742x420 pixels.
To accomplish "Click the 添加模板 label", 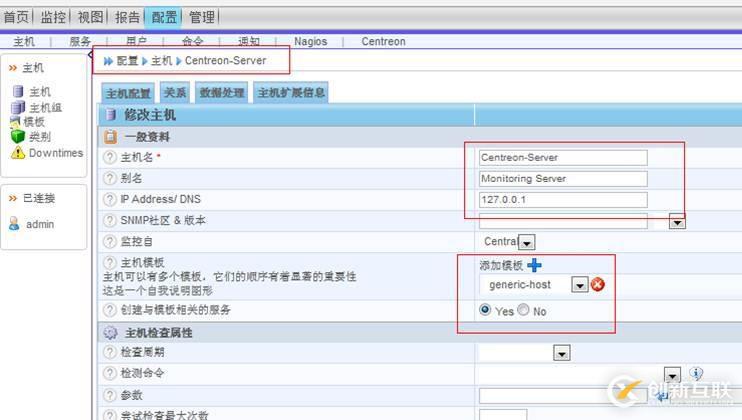I will pyautogui.click(x=501, y=265).
